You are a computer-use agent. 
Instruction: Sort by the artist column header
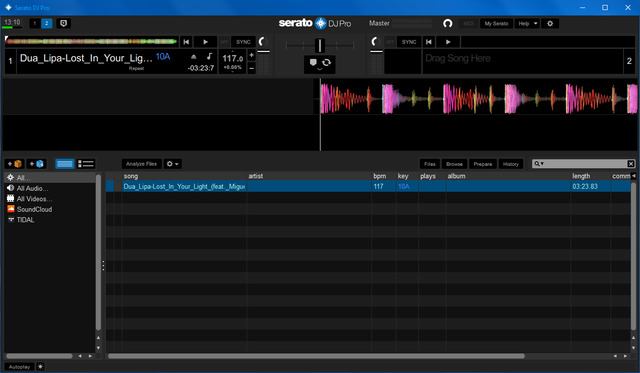pyautogui.click(x=309, y=176)
